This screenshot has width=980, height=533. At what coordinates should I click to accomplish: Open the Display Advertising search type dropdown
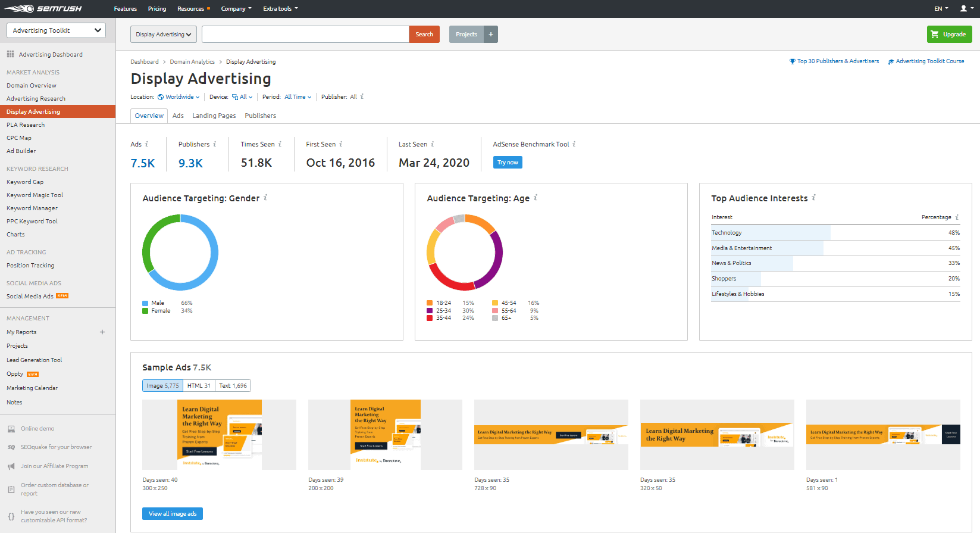pyautogui.click(x=164, y=34)
